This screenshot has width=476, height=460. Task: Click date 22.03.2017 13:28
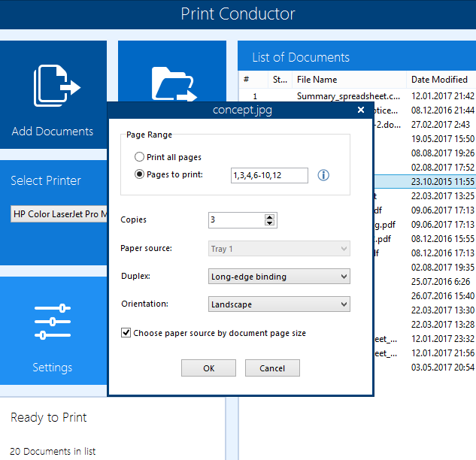(x=443, y=324)
